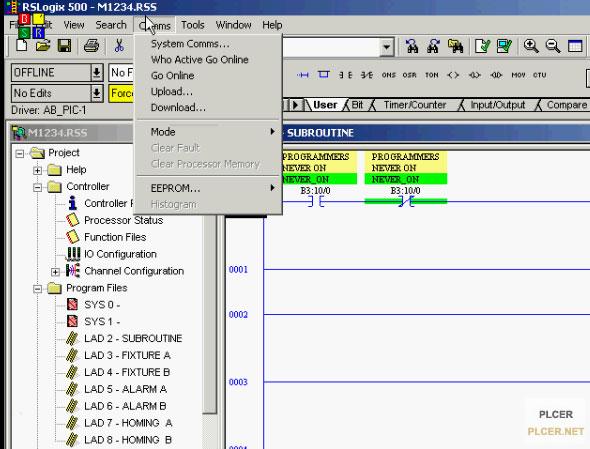
Task: Select LAD 5 - ALARM A file
Action: (x=125, y=389)
